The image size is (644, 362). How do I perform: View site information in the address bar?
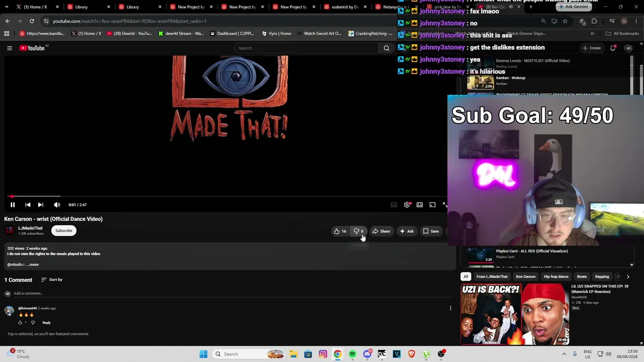(x=46, y=21)
